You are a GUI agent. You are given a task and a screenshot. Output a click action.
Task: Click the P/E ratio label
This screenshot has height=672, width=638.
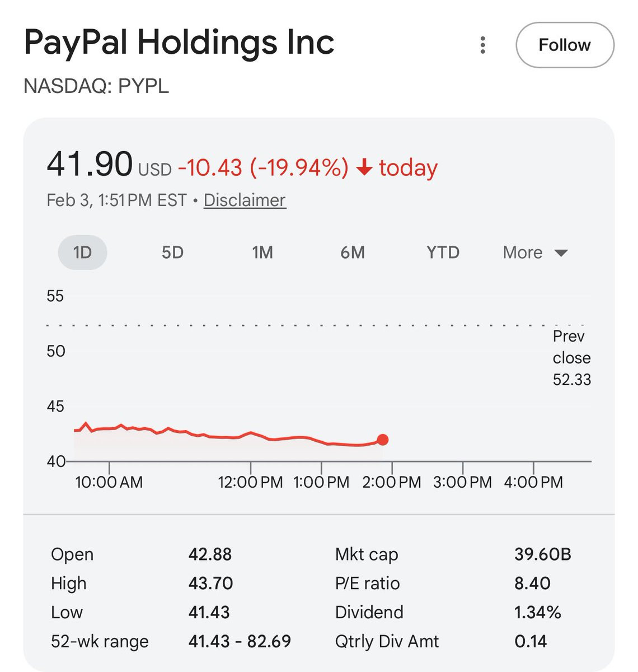pyautogui.click(x=367, y=584)
